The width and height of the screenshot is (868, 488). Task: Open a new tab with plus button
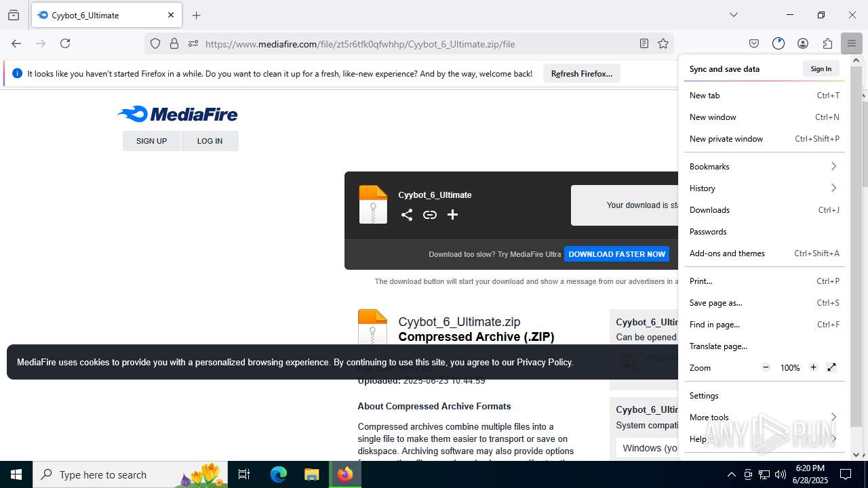point(197,15)
